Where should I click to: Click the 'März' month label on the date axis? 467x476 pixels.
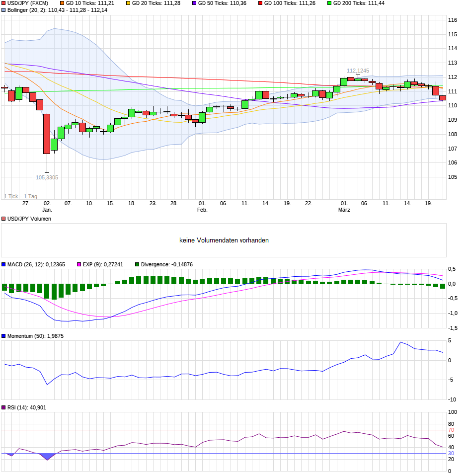point(344,210)
